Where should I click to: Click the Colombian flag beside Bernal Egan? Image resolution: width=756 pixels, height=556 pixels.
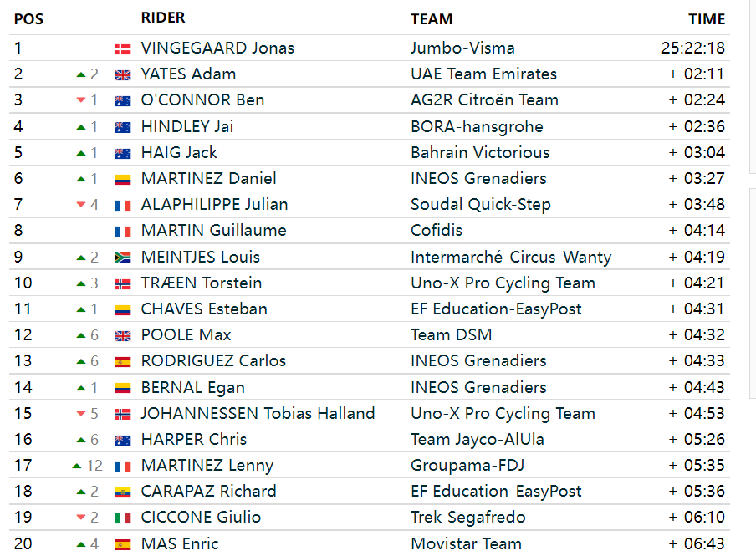click(x=122, y=388)
